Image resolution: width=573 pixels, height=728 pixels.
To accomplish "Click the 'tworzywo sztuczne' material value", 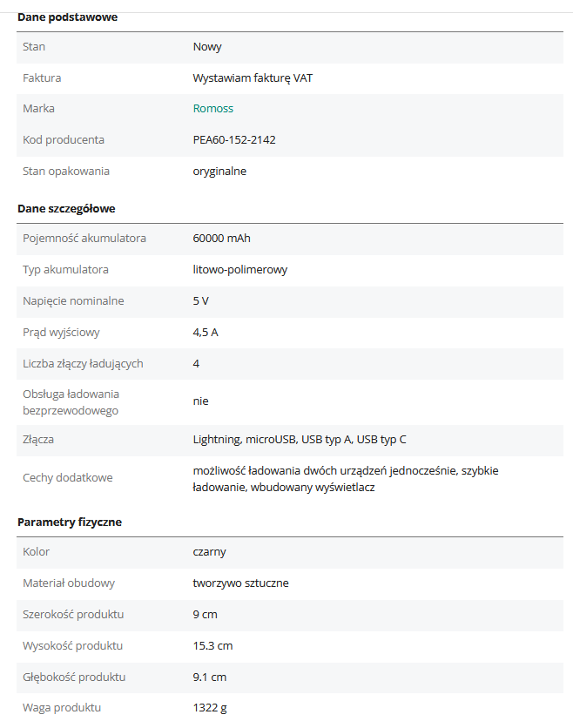I will click(240, 583).
